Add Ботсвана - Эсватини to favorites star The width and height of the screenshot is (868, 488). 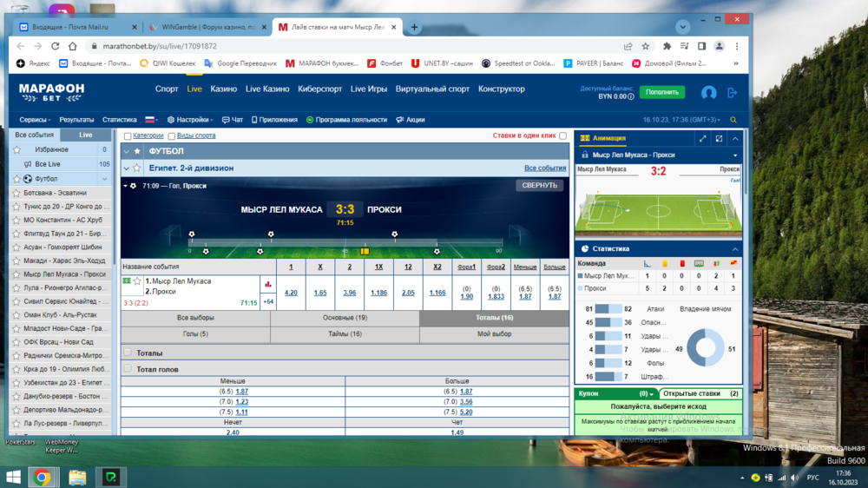pos(16,193)
